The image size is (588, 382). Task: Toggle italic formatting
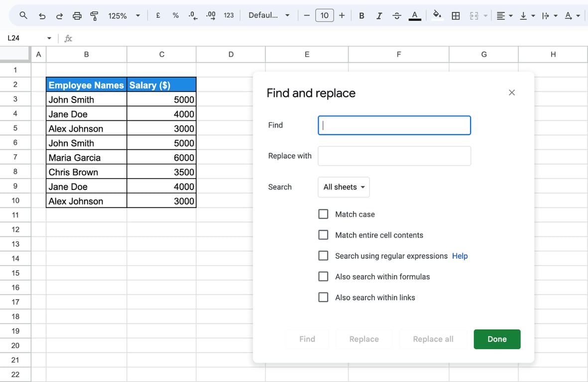(379, 16)
